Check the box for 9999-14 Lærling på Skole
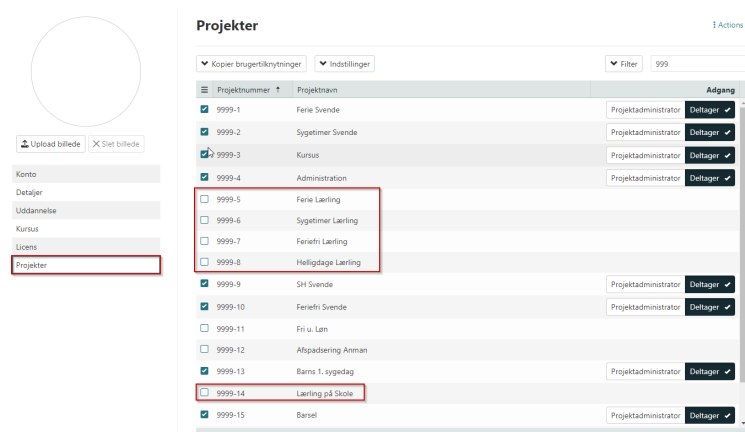 point(204,393)
